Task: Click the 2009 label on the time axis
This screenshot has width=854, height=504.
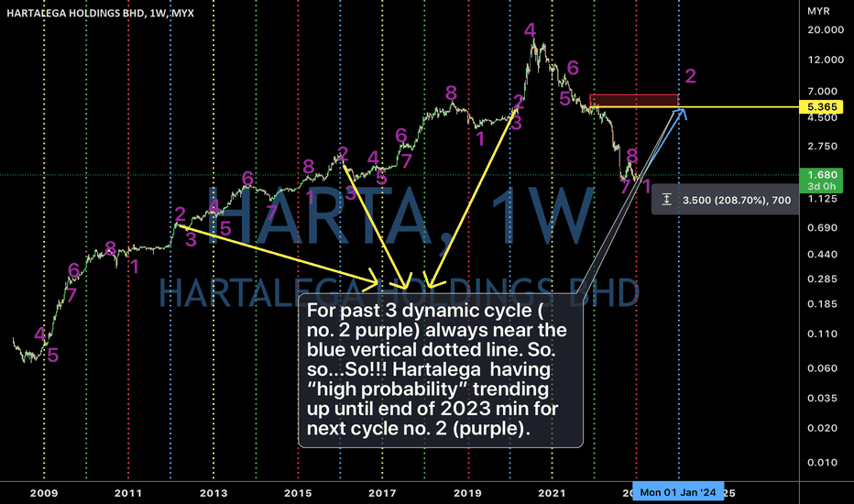Action: coord(44,493)
